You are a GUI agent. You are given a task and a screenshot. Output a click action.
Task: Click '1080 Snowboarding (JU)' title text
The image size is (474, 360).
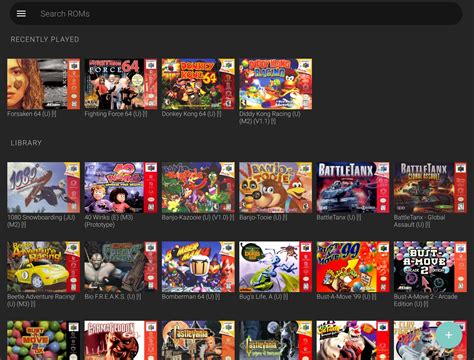click(41, 221)
